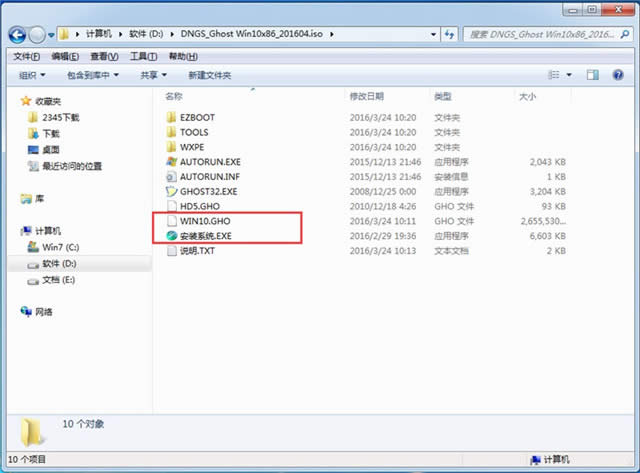Open the 安装系统.EXE installer file
The height and width of the screenshot is (473, 640).
207,234
